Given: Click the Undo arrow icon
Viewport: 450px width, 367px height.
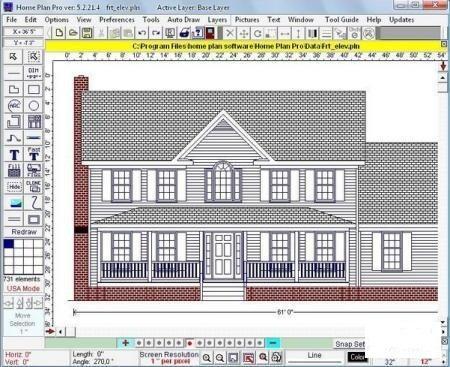Looking at the screenshot, I should coord(142,33).
